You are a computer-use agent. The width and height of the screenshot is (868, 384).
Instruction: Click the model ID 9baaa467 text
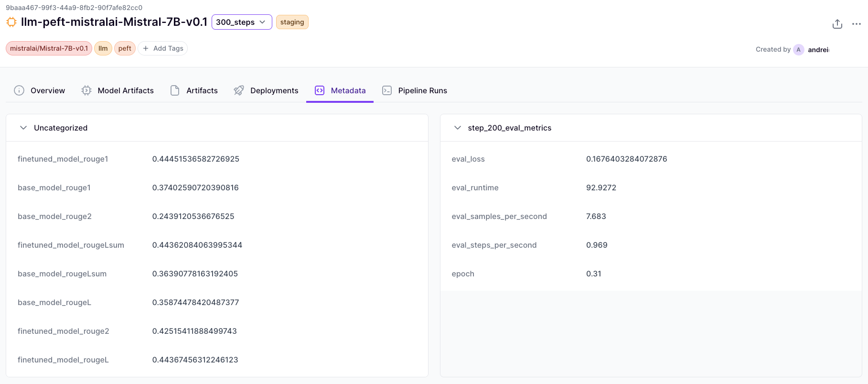[74, 8]
